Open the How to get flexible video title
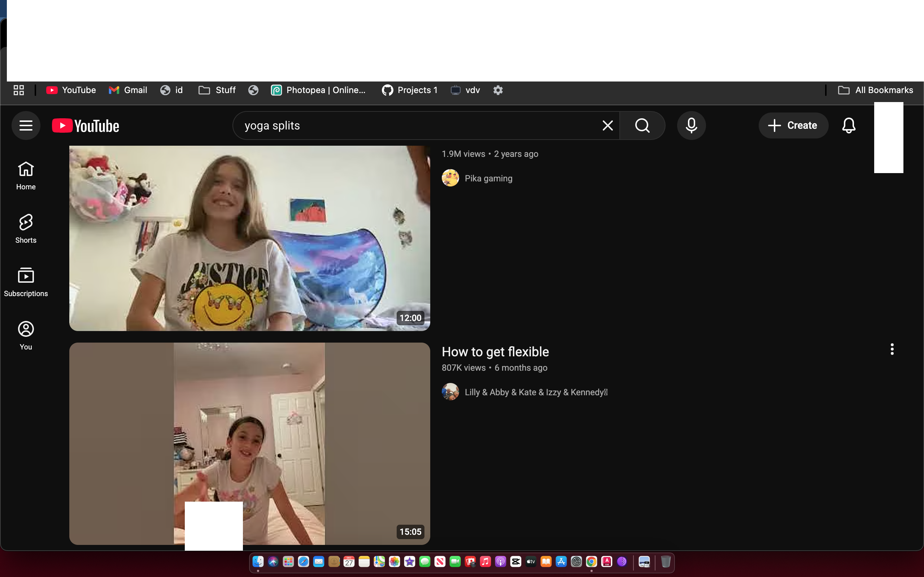This screenshot has height=577, width=924. click(x=495, y=352)
